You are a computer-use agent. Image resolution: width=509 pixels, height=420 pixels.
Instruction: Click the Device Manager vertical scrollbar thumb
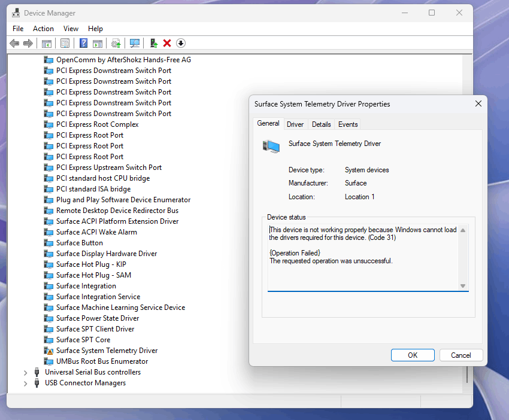tap(467, 375)
